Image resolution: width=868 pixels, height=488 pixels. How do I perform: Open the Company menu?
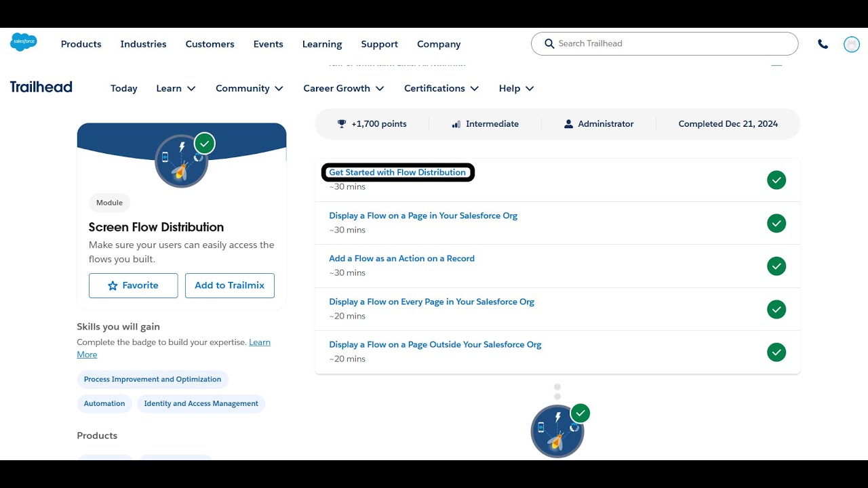click(x=439, y=44)
